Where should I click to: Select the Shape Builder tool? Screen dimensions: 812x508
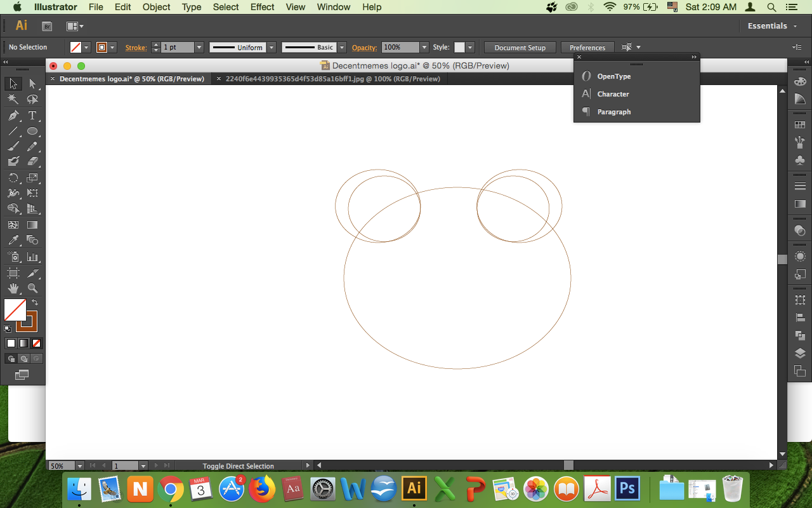(13, 208)
